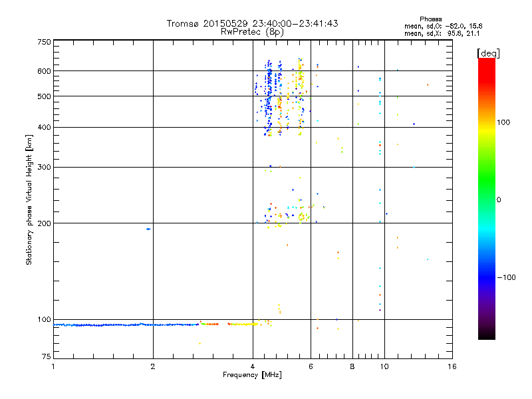Click the 300 tick on height axis
Screen dimensions: 532x399
coord(44,167)
